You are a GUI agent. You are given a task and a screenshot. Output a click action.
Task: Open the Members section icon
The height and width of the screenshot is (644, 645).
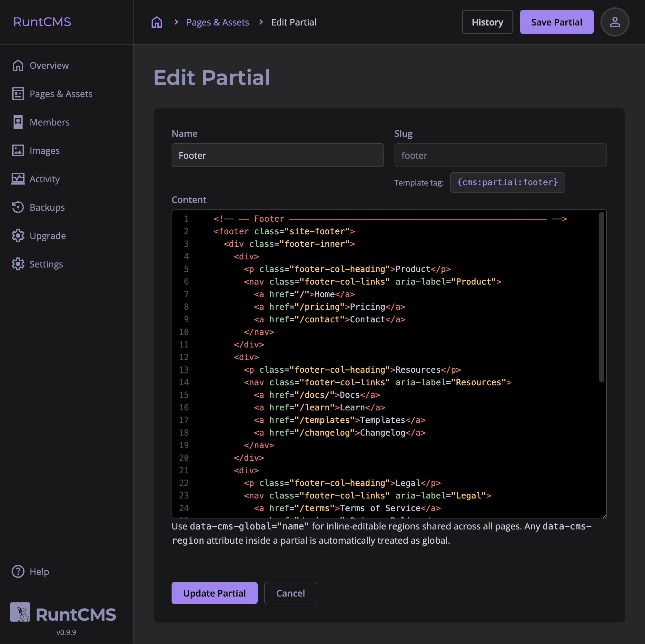(x=18, y=122)
